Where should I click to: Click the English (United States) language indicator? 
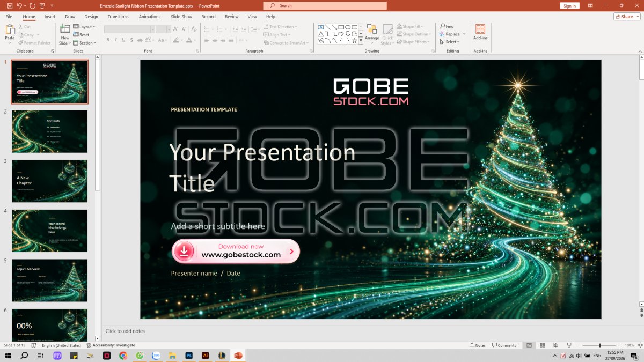point(62,345)
